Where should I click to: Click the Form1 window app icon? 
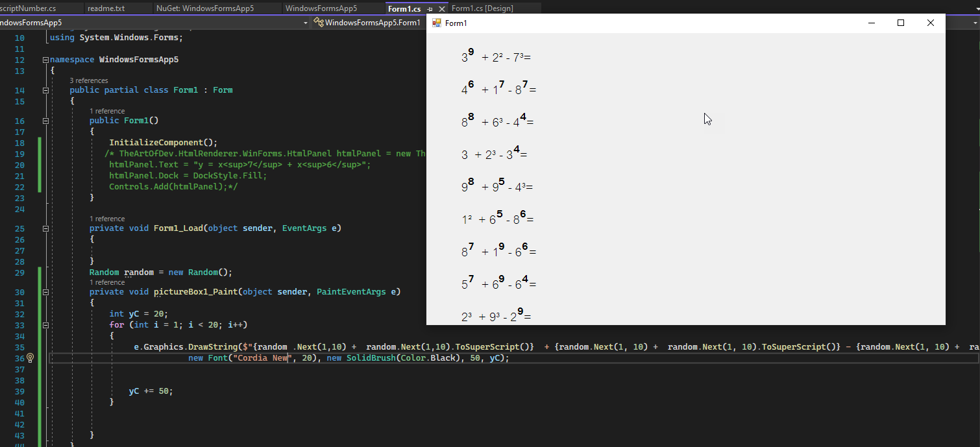tap(437, 23)
